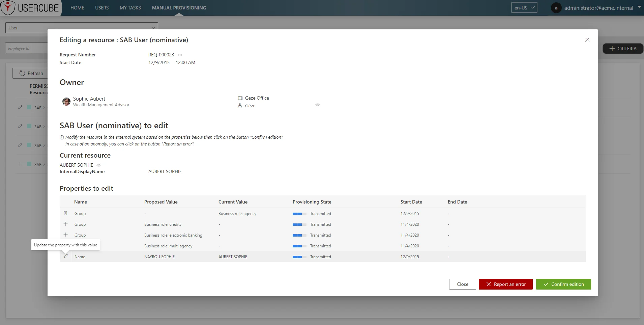Click the info icon before the Modify instructions
644x325 pixels.
pos(62,137)
